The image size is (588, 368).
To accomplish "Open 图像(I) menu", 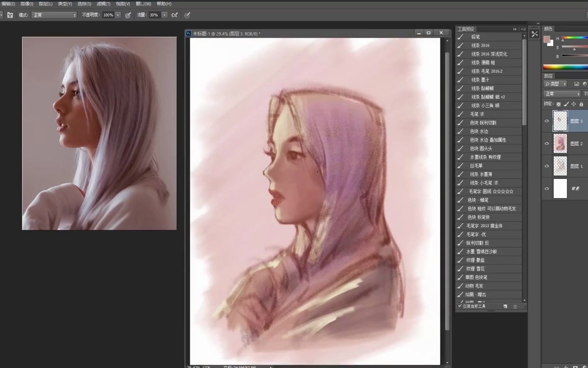I will pyautogui.click(x=27, y=4).
